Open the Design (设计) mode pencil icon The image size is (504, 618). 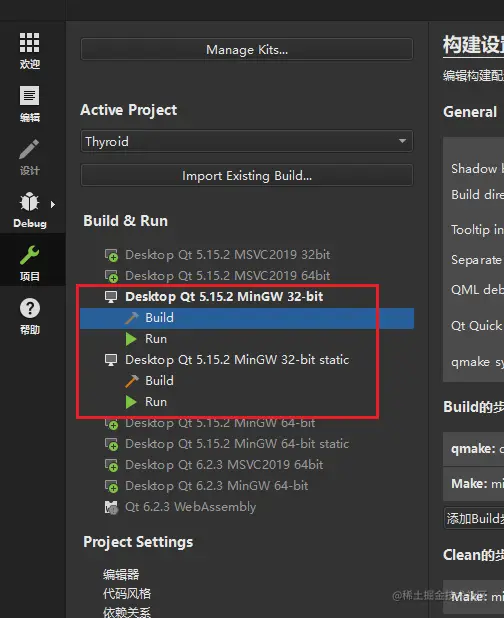pyautogui.click(x=30, y=149)
